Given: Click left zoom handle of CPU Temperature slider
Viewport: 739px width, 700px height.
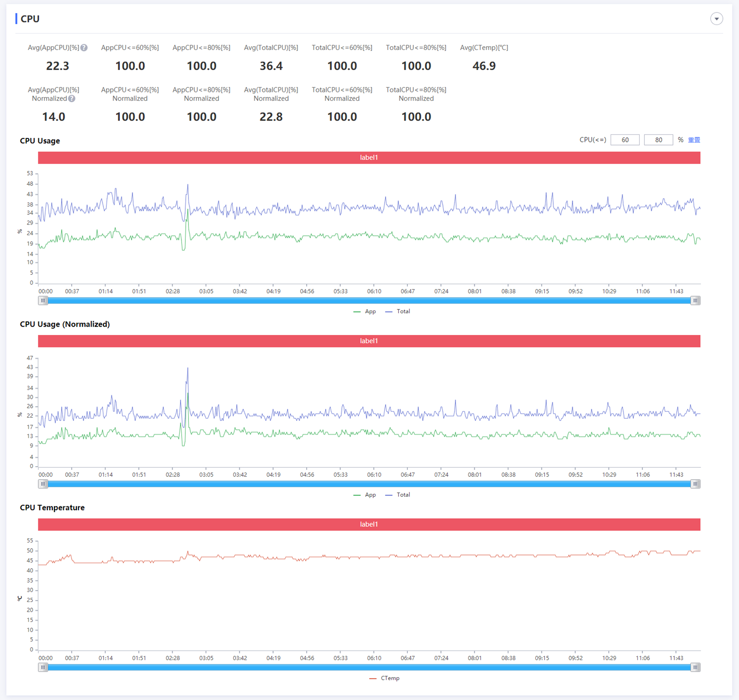Looking at the screenshot, I should tap(43, 668).
